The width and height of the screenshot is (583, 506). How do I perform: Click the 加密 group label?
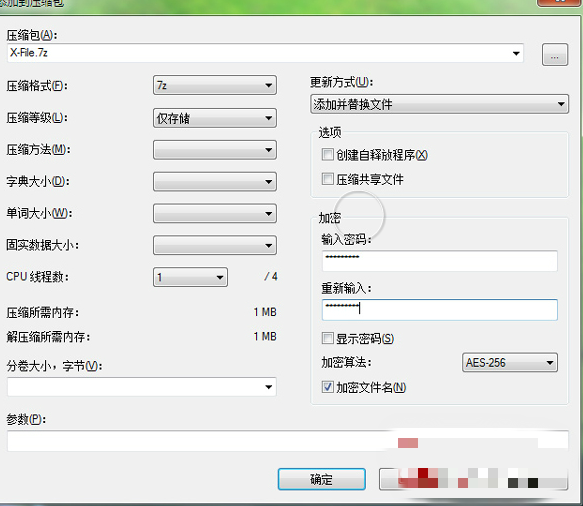329,218
